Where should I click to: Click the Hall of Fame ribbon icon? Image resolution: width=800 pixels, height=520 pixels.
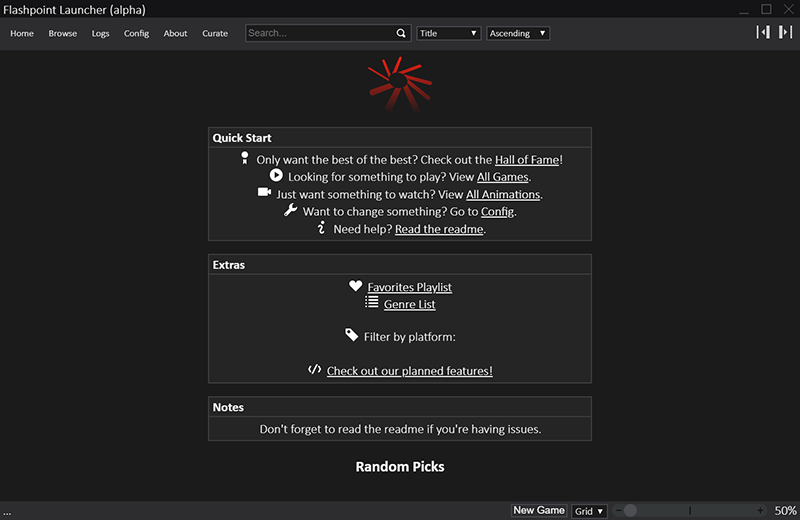245,158
